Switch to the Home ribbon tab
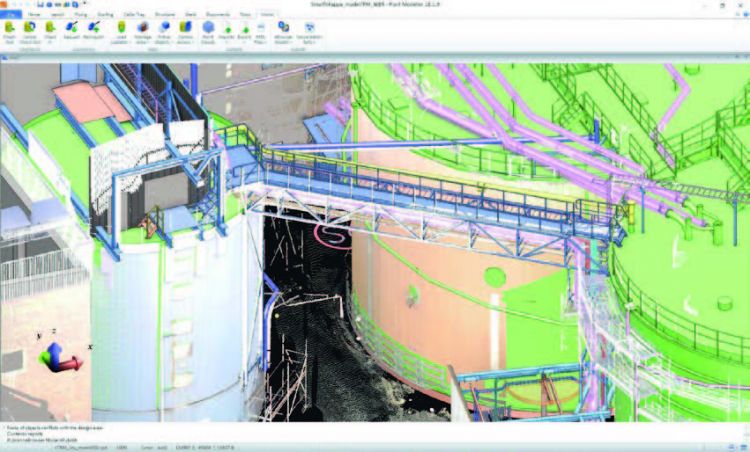This screenshot has height=452, width=750. (x=34, y=14)
